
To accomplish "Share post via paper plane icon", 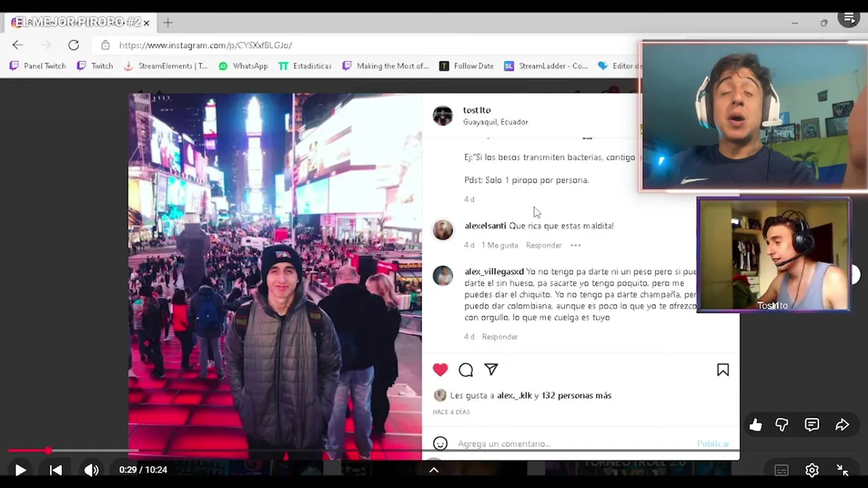I will pos(491,369).
